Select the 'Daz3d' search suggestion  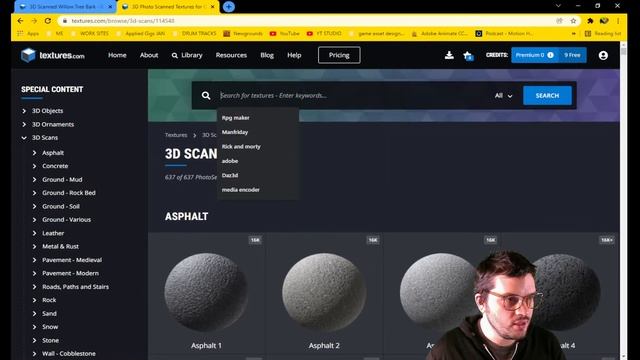[230, 175]
